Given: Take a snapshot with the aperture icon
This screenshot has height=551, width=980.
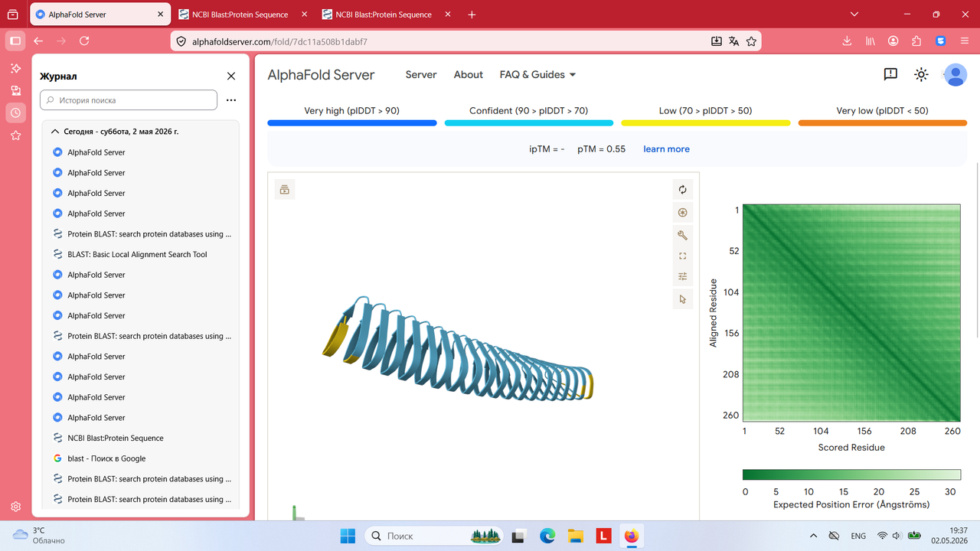Looking at the screenshot, I should [x=683, y=213].
